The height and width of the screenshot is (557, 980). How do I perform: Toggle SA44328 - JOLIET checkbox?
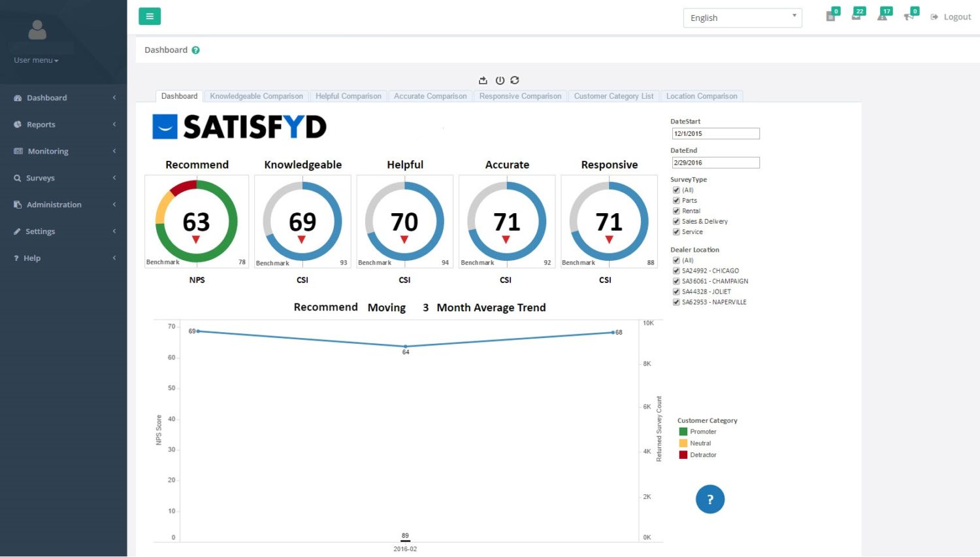[x=676, y=292]
